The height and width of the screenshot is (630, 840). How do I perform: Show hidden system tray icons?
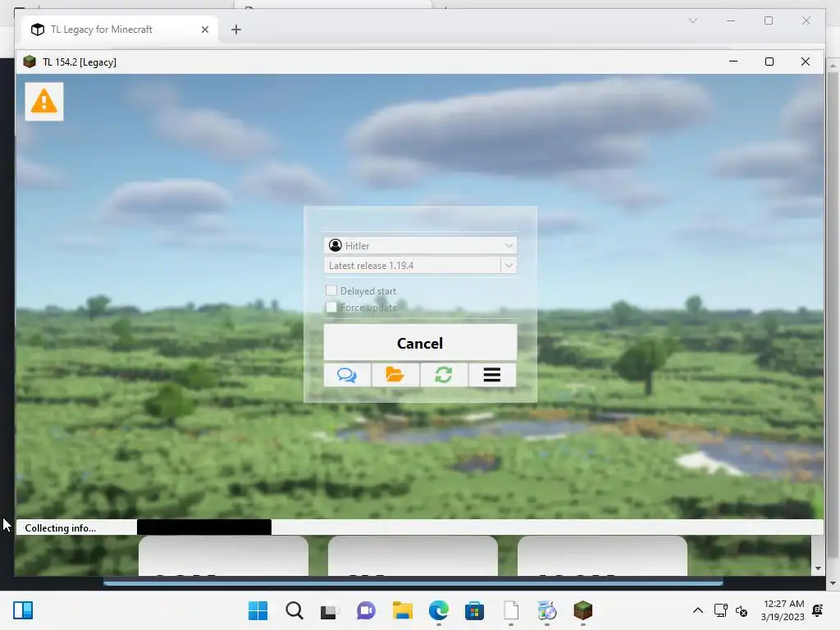[x=697, y=610]
